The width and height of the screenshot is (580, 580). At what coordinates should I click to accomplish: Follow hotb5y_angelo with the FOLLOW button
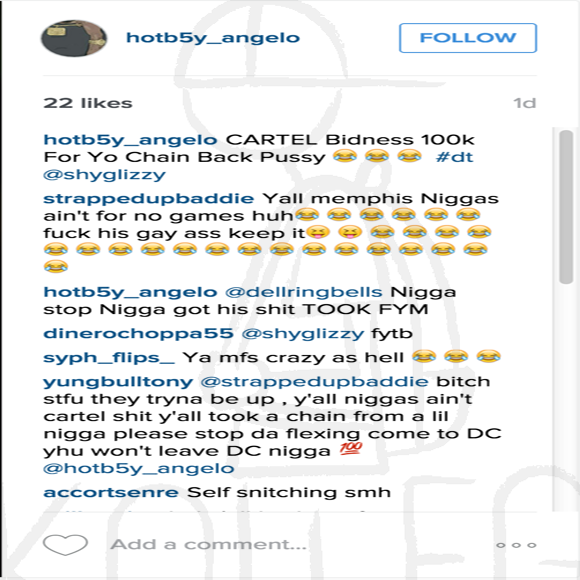(468, 38)
